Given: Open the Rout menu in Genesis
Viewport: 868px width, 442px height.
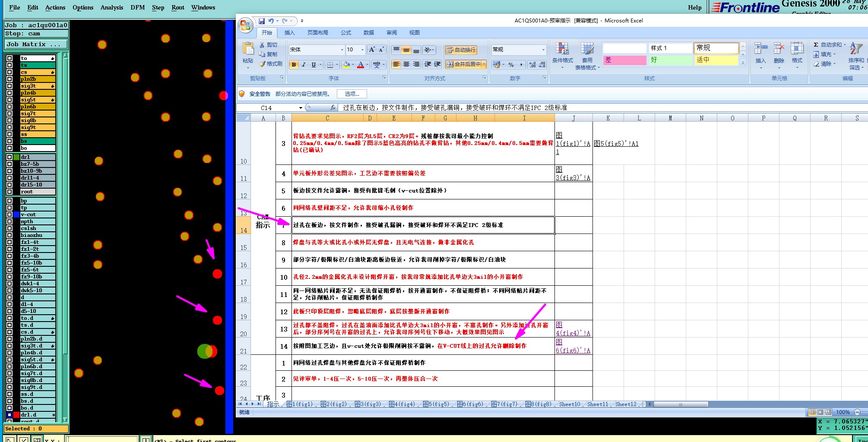Looking at the screenshot, I should tap(178, 7).
